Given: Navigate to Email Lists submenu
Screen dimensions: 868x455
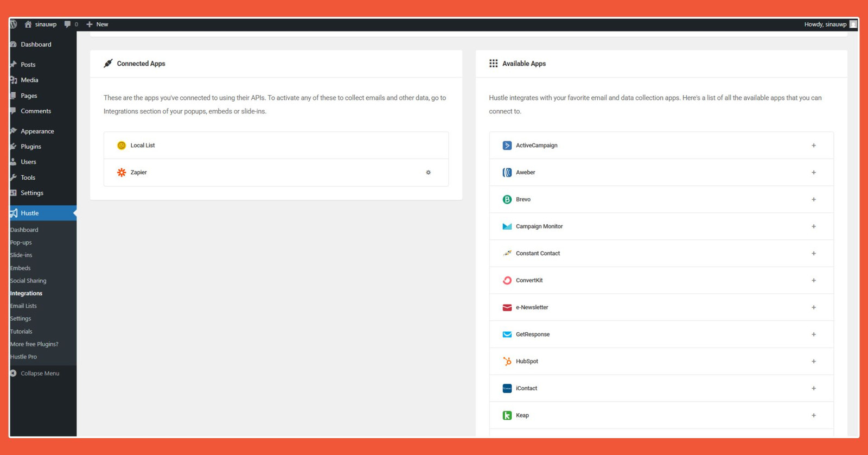Looking at the screenshot, I should pos(23,306).
